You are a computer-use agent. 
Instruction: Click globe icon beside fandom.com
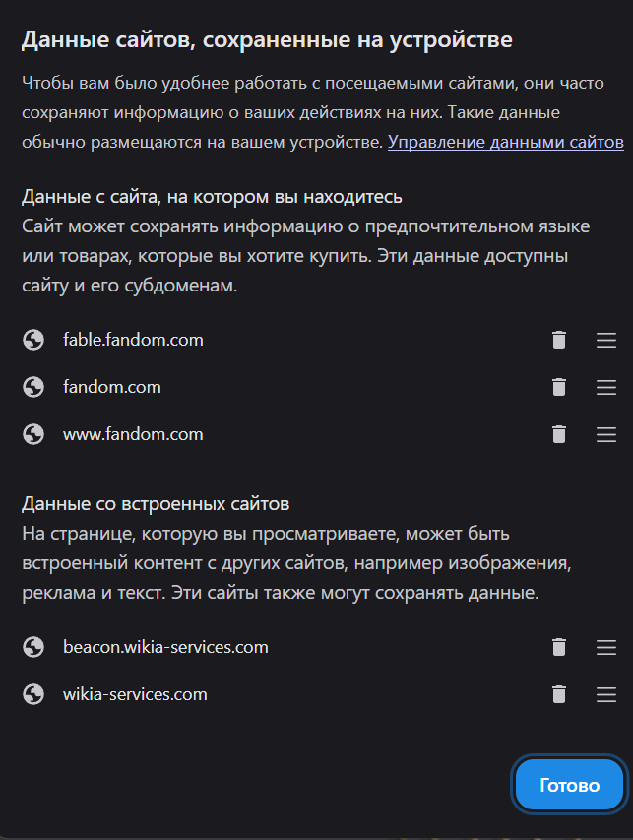pyautogui.click(x=33, y=387)
